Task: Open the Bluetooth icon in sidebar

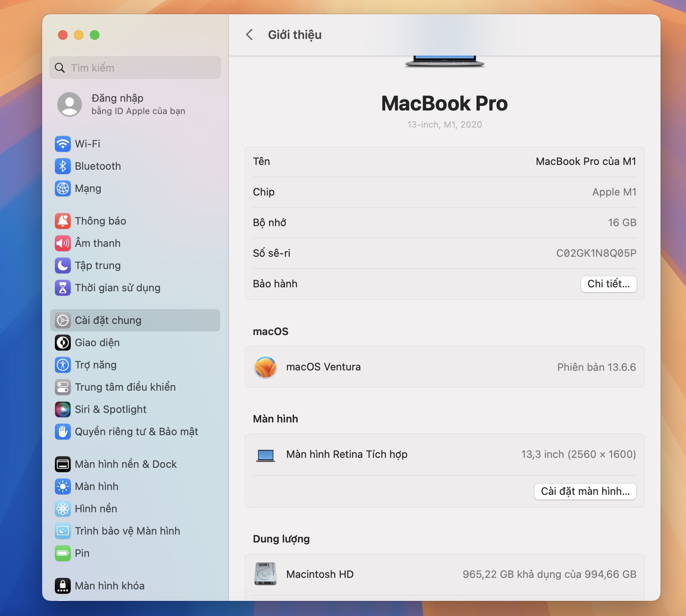Action: click(x=63, y=166)
